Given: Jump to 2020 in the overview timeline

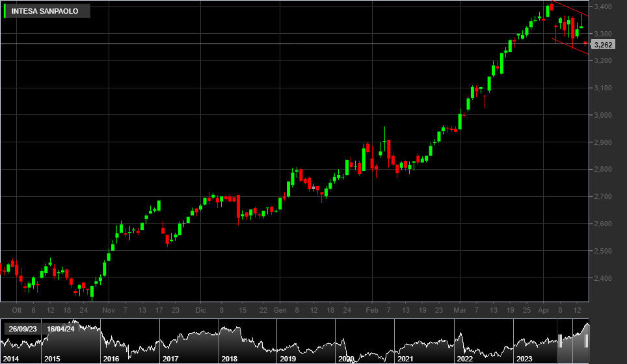Looking at the screenshot, I should (x=346, y=359).
